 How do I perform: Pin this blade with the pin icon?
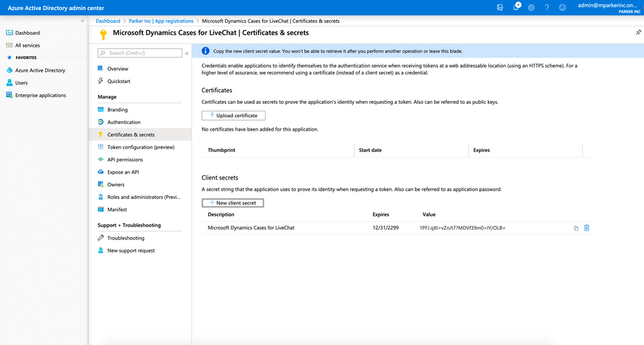point(638,32)
